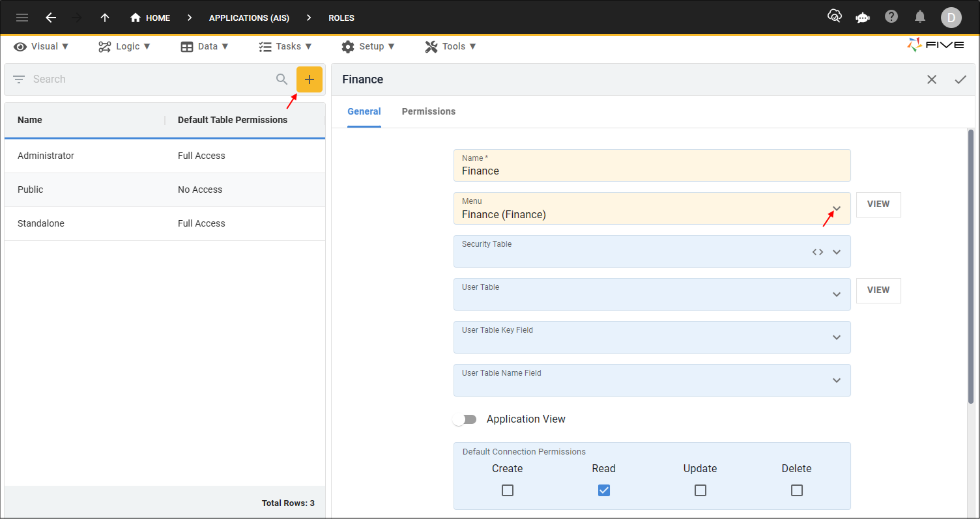Open the user avatar D
Viewport: 980px width, 519px height.
coord(951,18)
